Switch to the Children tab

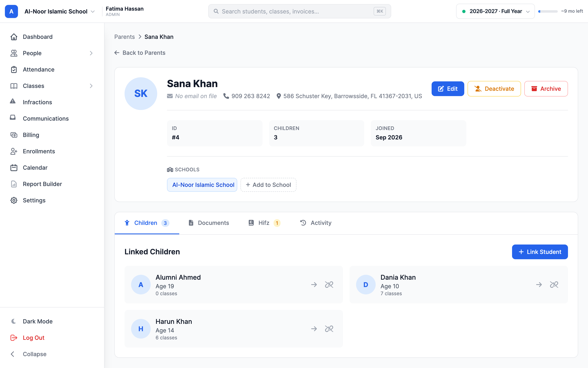147,223
